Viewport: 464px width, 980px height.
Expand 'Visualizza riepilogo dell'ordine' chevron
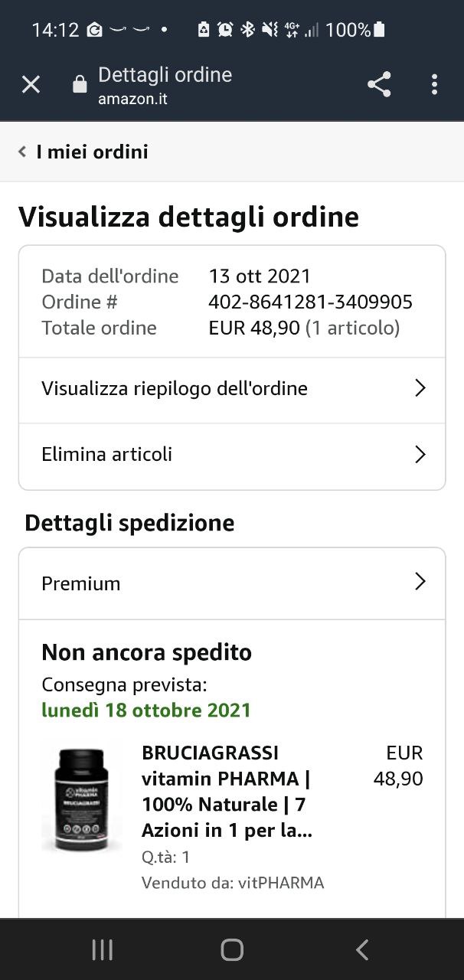point(420,388)
